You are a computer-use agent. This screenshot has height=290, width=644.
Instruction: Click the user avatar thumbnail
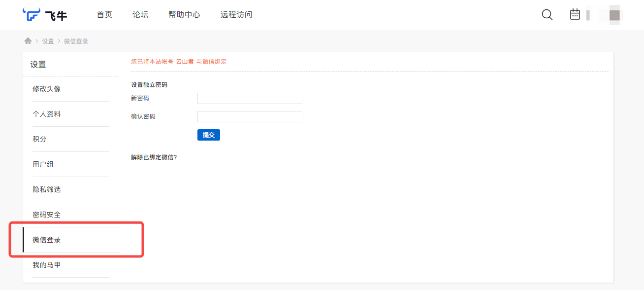click(x=614, y=15)
